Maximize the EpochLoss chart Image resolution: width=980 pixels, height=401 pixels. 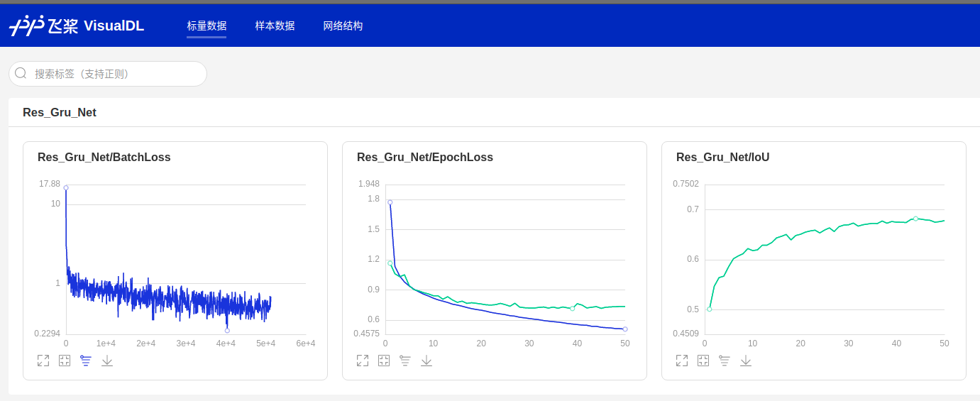[x=363, y=361]
